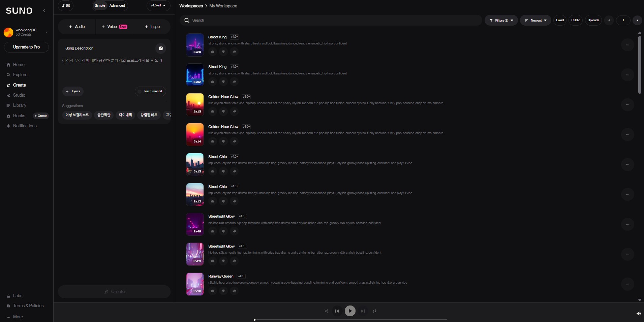Share the Golden Hour Glow 2:15 song
This screenshot has height=322, width=644.
pos(234,111)
